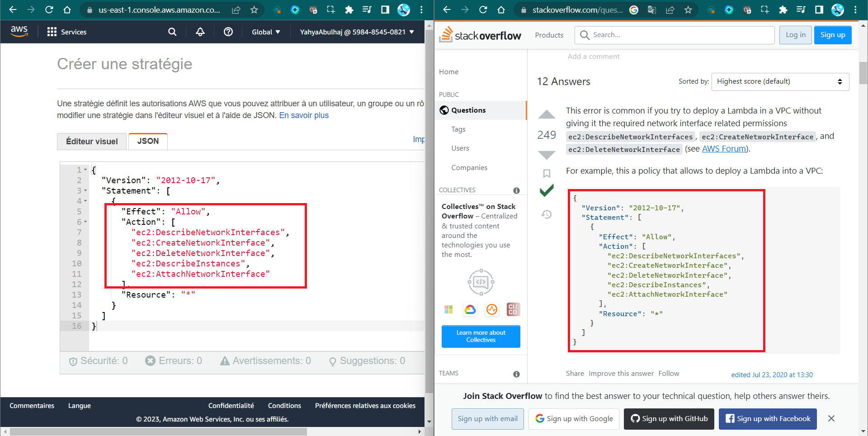Click AWS console address bar
This screenshot has height=436, width=868.
(x=159, y=9)
